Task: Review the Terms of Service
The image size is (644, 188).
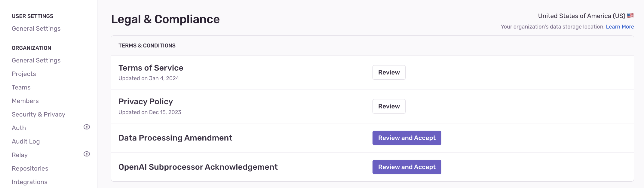Action: click(x=389, y=72)
